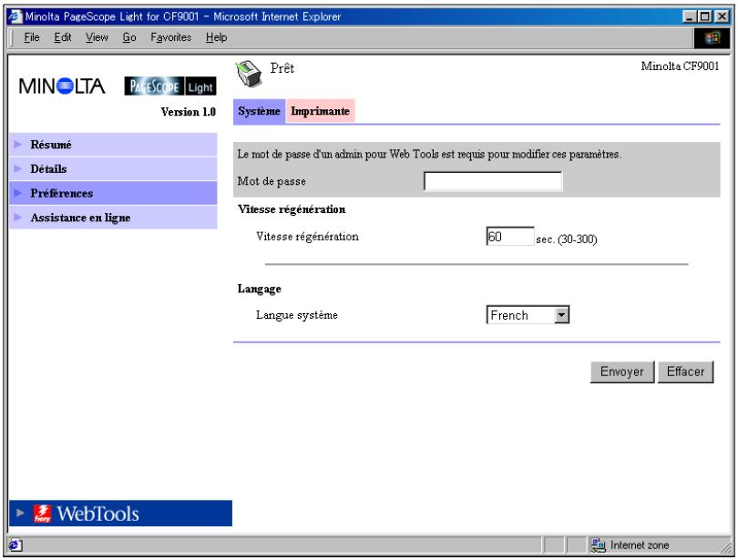Open the Favorites menu
Viewport: 738px width, 560px height.
click(171, 37)
